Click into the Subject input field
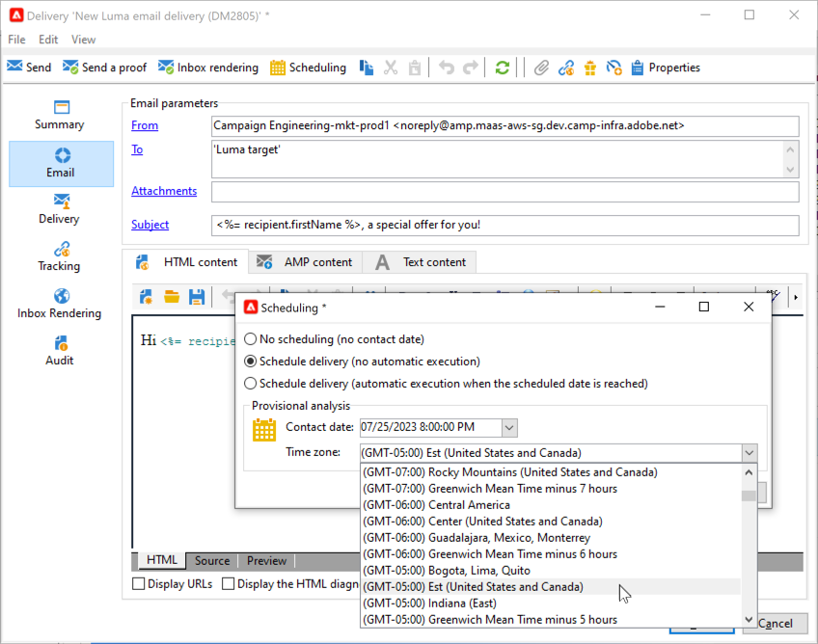The width and height of the screenshot is (818, 644). 505,226
